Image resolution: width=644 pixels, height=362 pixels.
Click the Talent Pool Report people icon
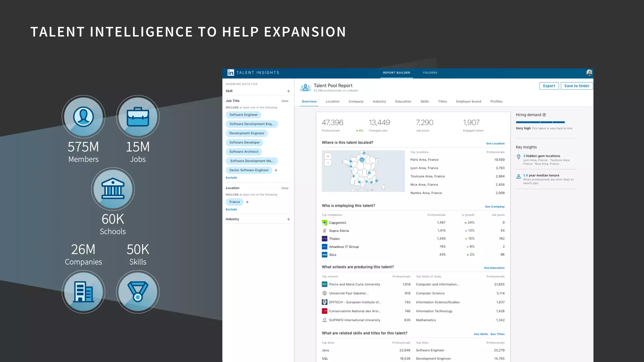(305, 88)
